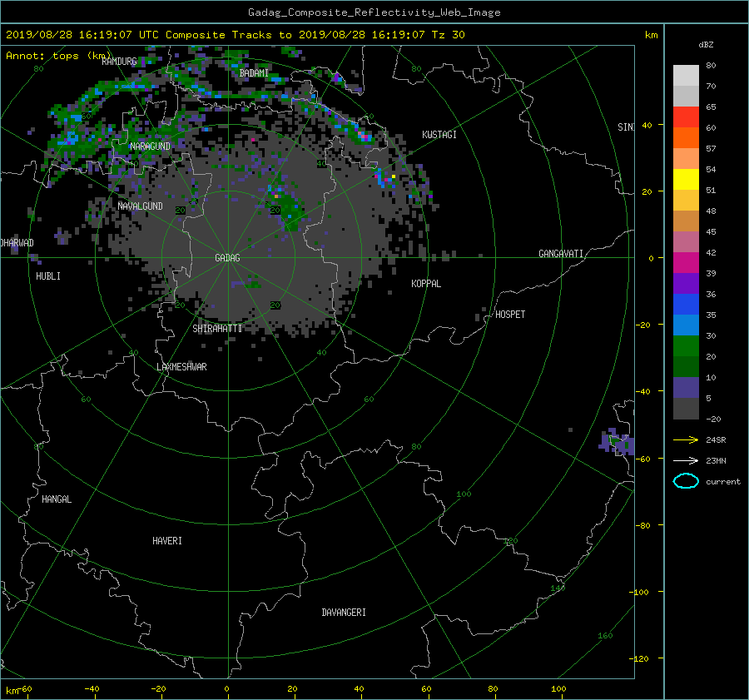Click the 40 km value on the right axis
Viewport: 749px width, 700px height.
point(647,125)
